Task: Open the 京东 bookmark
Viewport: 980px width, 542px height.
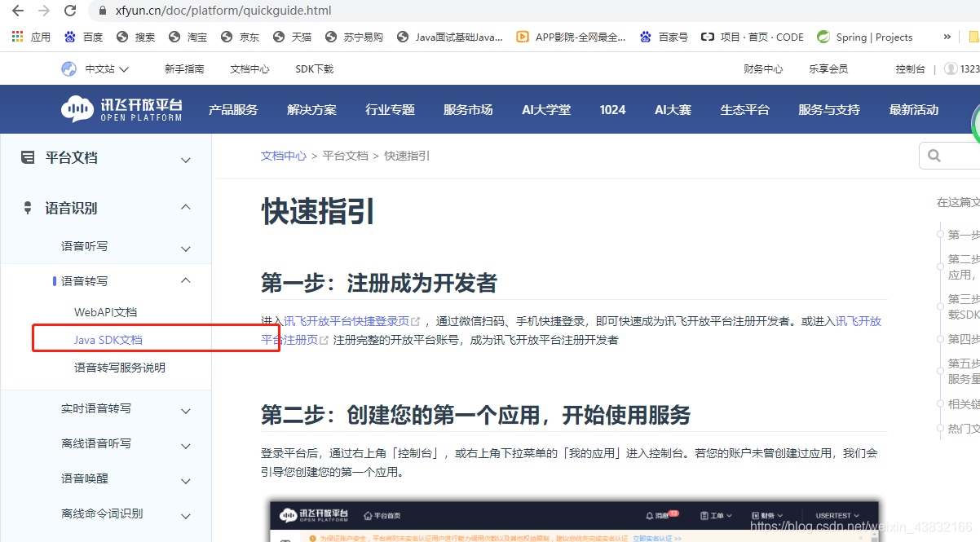Action: (x=241, y=37)
